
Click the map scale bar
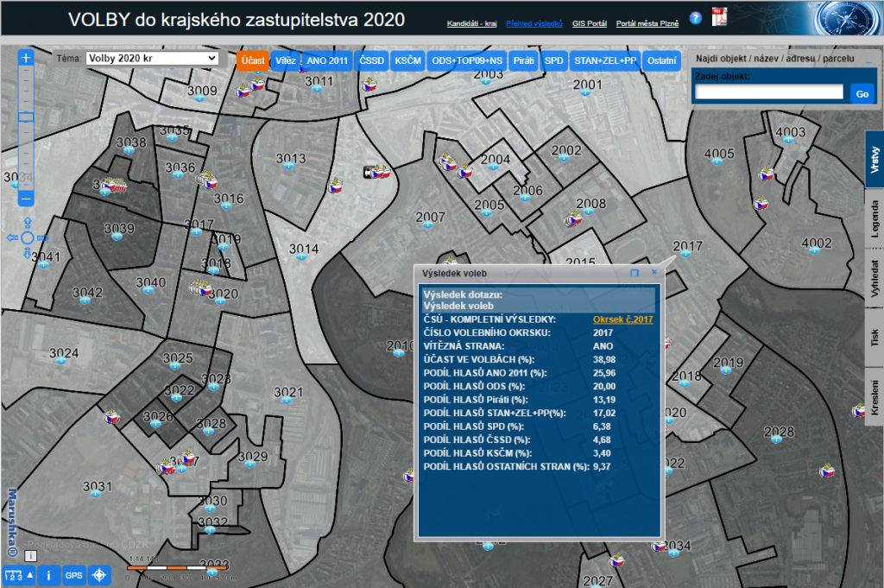178,568
